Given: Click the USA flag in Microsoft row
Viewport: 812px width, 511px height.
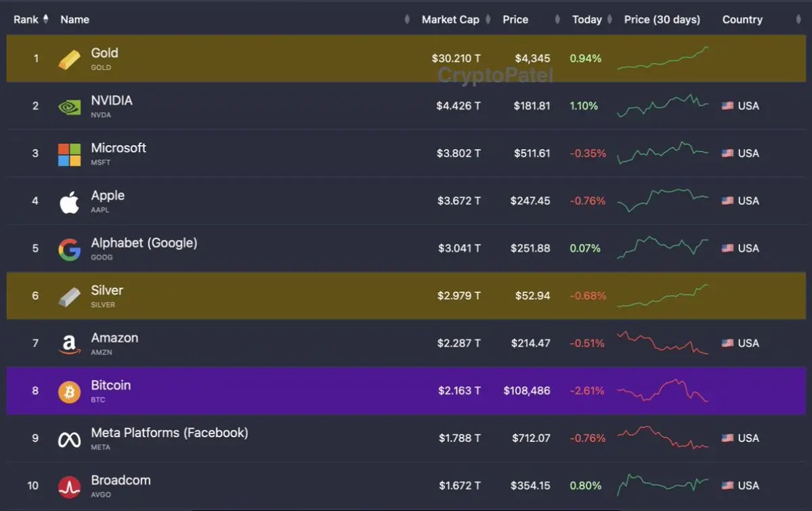Looking at the screenshot, I should 727,153.
